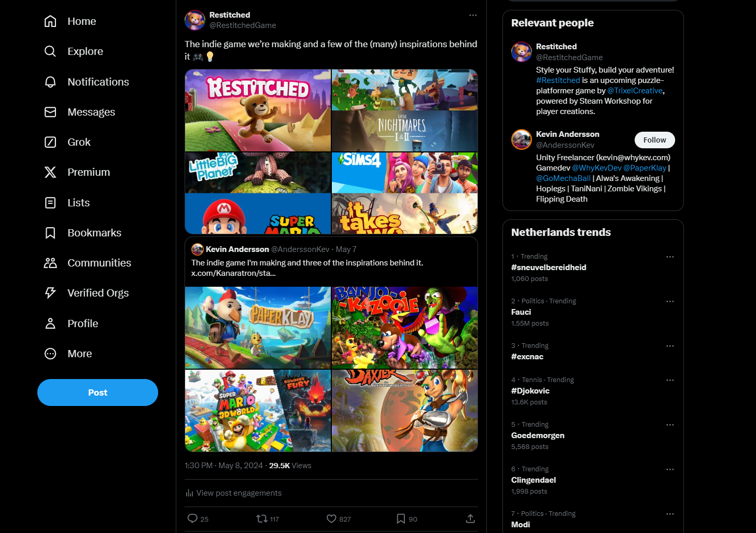This screenshot has width=756, height=533.
Task: Open the More circle-dots icon
Action: (x=50, y=354)
